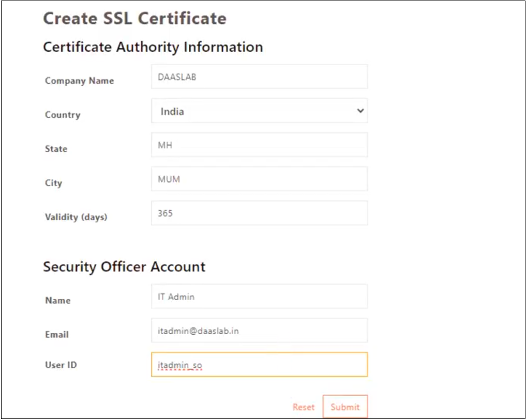Click the Validity days field showing 365

(x=259, y=213)
